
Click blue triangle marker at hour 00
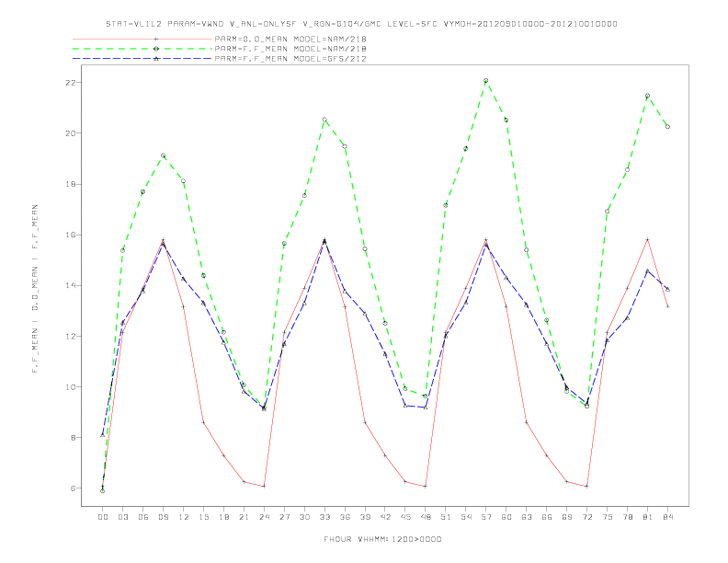103,435
